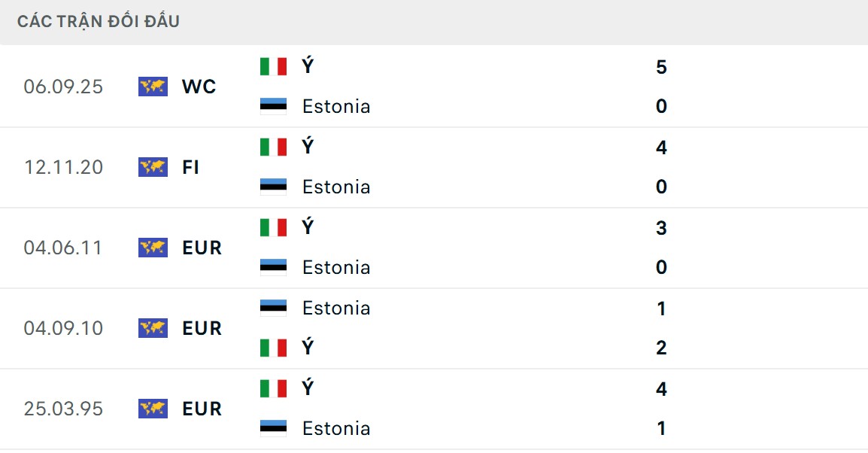Open the match dated 04.09.10
The height and width of the screenshot is (453, 868).
pyautogui.click(x=63, y=328)
